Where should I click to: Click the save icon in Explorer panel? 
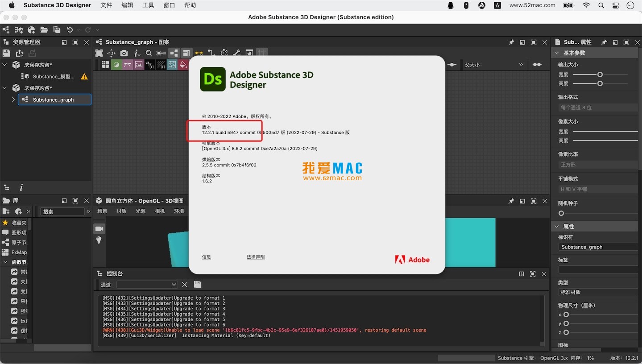6,53
